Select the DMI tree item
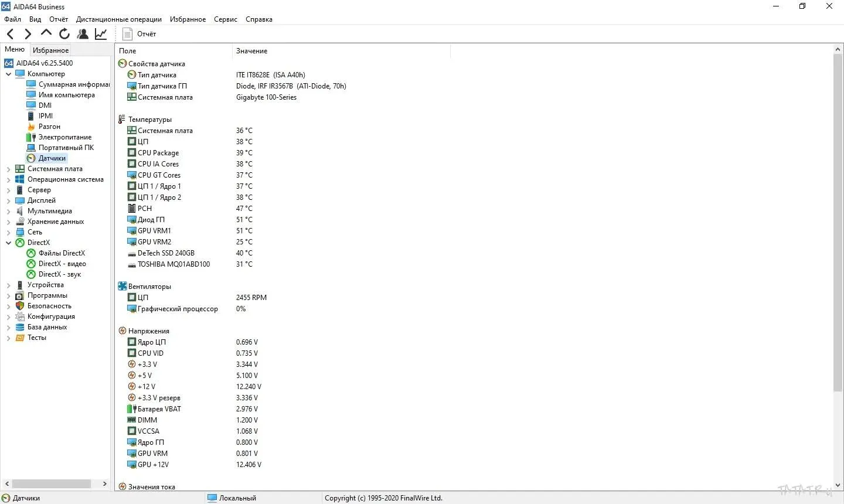 pyautogui.click(x=45, y=105)
